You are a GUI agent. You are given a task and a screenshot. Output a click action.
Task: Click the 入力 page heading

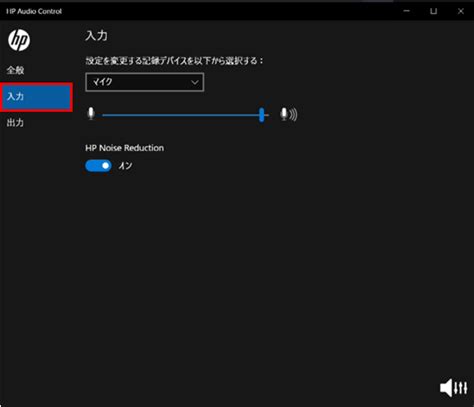[x=96, y=36]
